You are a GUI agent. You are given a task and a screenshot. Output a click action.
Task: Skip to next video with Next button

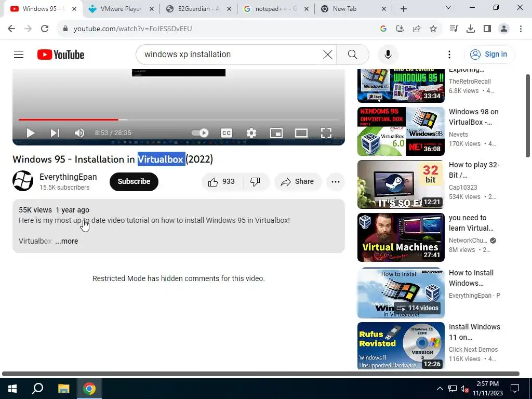click(x=55, y=133)
